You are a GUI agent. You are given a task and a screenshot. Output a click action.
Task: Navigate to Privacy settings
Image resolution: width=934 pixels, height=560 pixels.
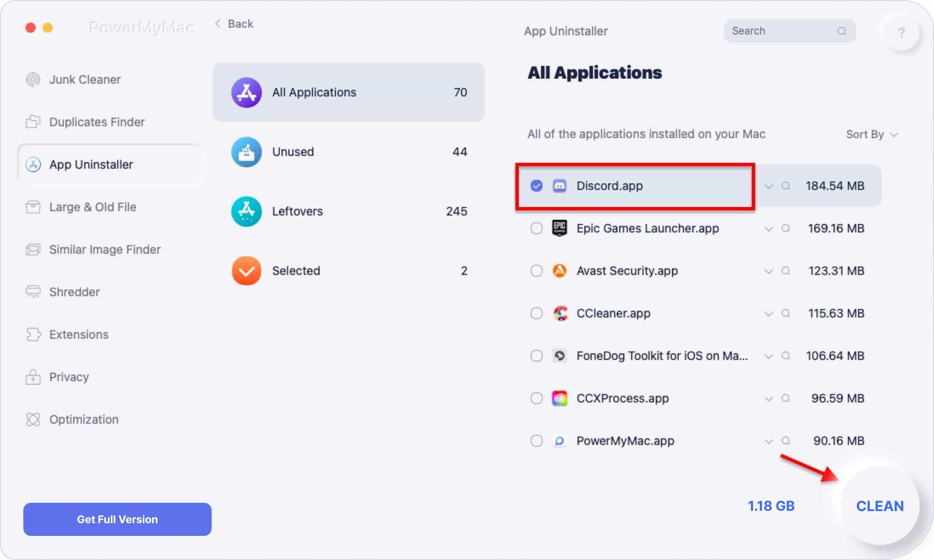69,377
